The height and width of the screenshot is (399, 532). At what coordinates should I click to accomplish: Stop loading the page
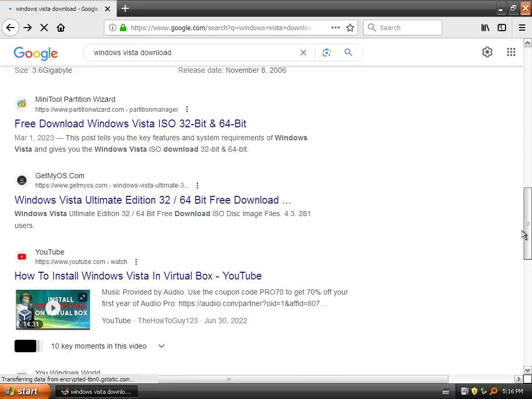[44, 28]
